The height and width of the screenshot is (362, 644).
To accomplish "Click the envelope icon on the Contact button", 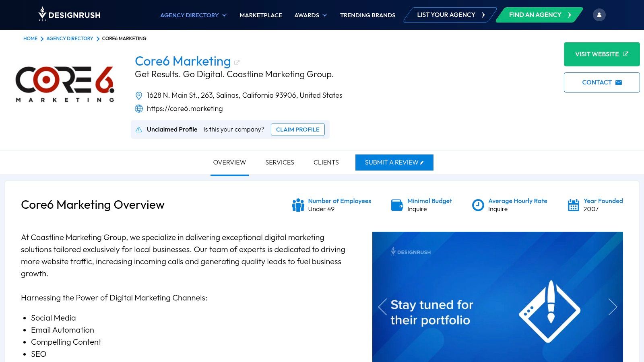I will tap(618, 82).
